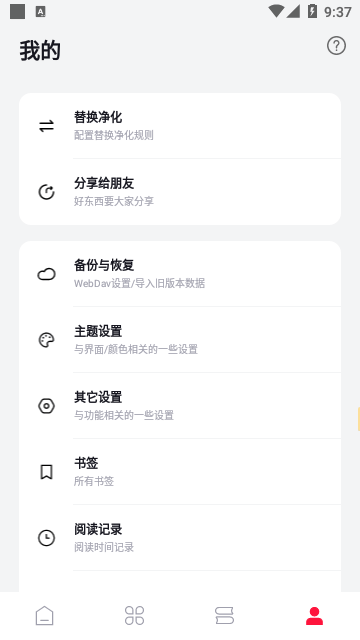Select the 我的 profile tab
360x640 pixels.
[315, 616]
